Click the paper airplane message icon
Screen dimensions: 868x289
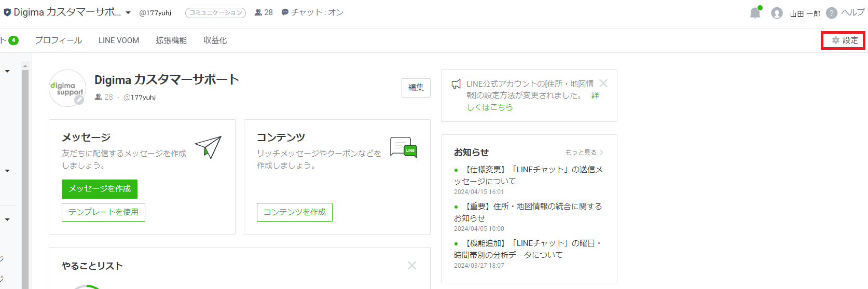click(208, 147)
